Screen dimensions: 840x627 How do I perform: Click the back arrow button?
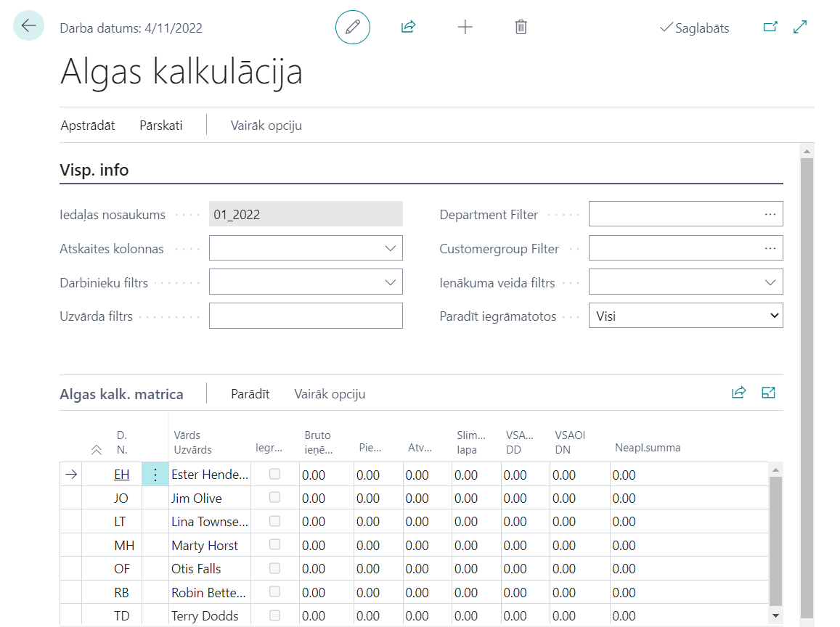[29, 26]
